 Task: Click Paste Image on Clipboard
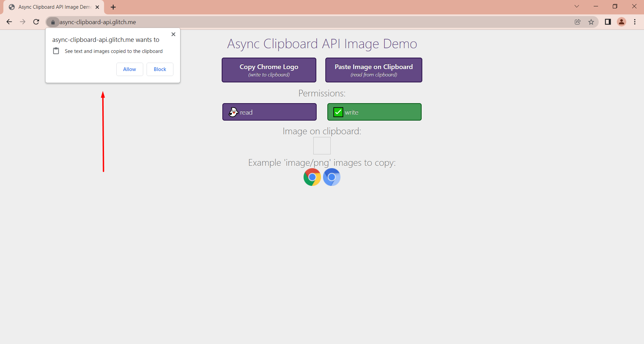(373, 70)
